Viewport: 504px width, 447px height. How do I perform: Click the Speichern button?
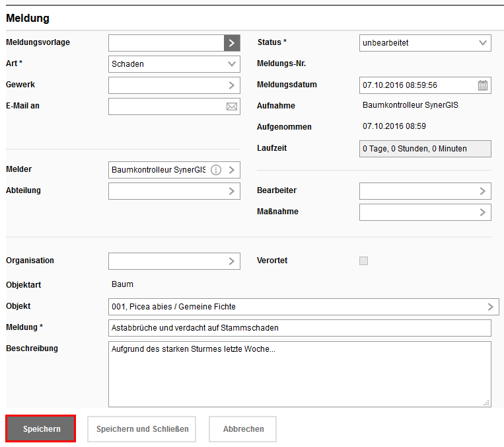tap(41, 429)
